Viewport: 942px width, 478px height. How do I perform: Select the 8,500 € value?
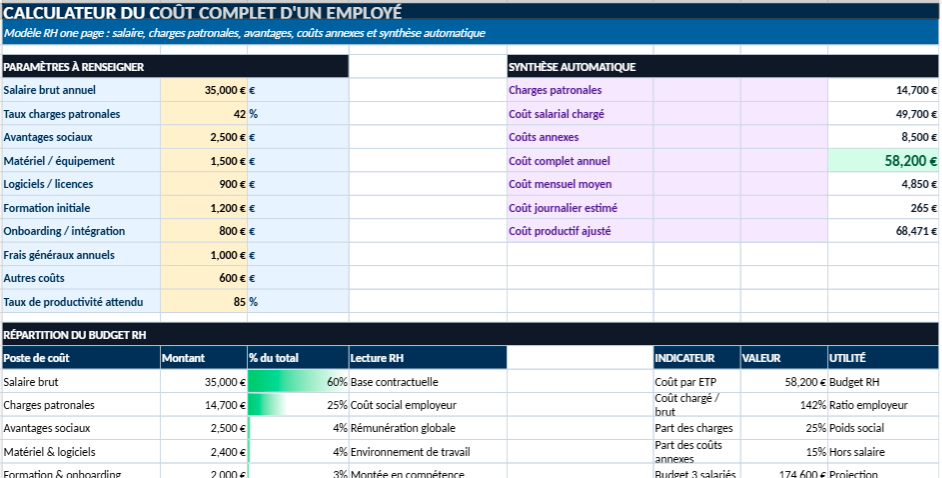[x=883, y=137]
